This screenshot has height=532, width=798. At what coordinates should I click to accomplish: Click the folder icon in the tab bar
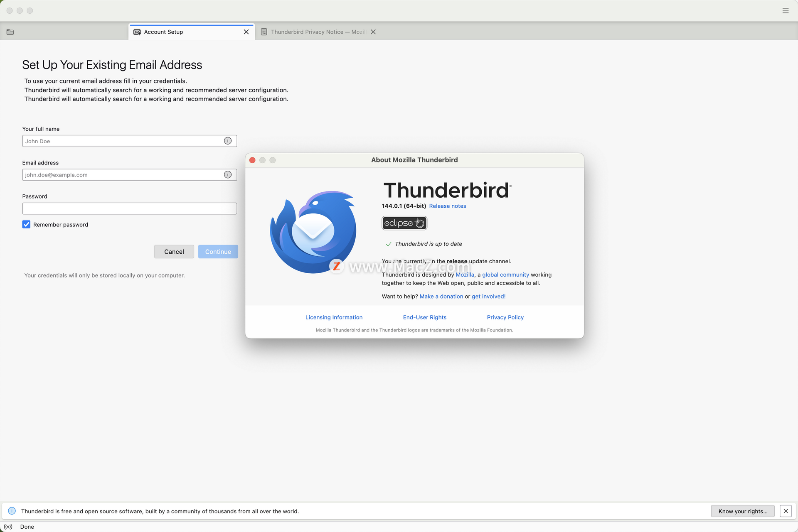click(10, 32)
